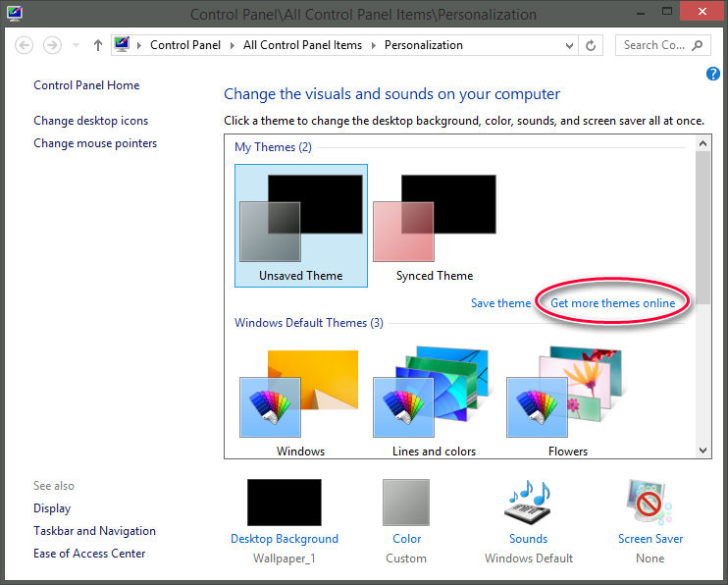Click the black Desktop Background preview
Image resolution: width=728 pixels, height=585 pixels.
coord(285,503)
